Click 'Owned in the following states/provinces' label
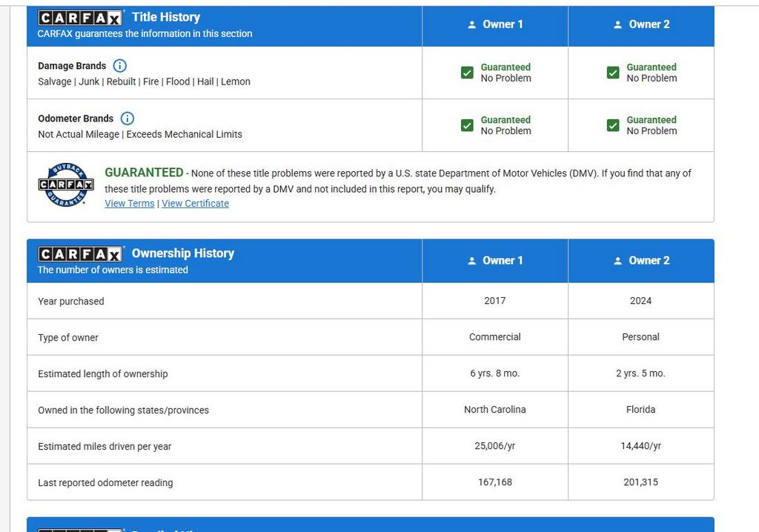759x532 pixels. (124, 410)
